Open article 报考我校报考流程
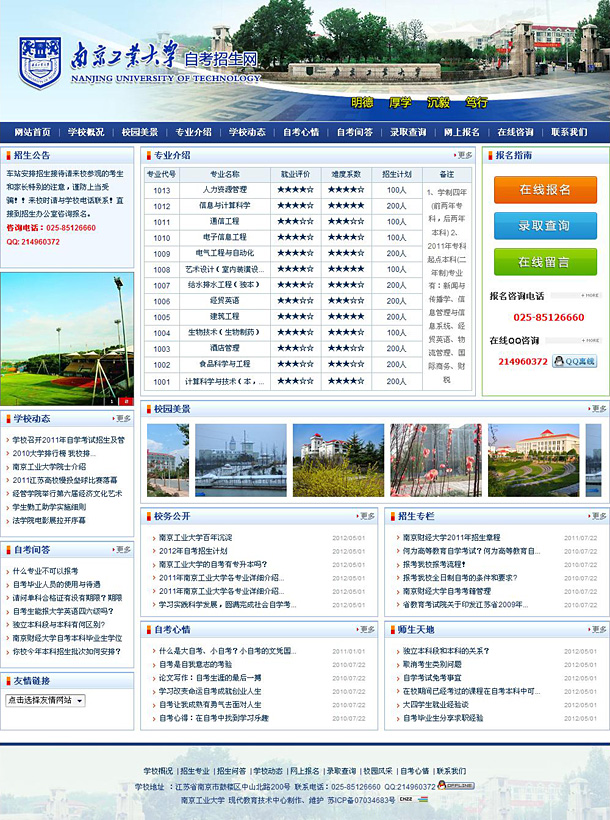The image size is (610, 820). click(x=434, y=564)
